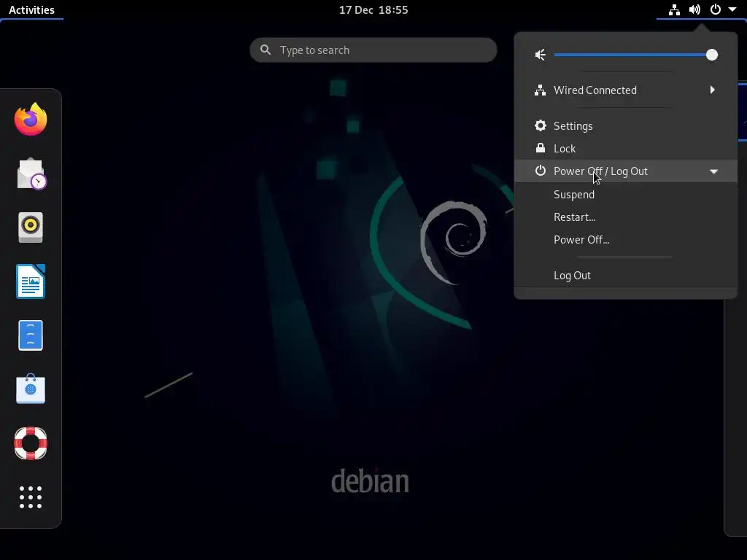The height and width of the screenshot is (560, 747).
Task: Click the wired network icon in menu
Action: 541,90
